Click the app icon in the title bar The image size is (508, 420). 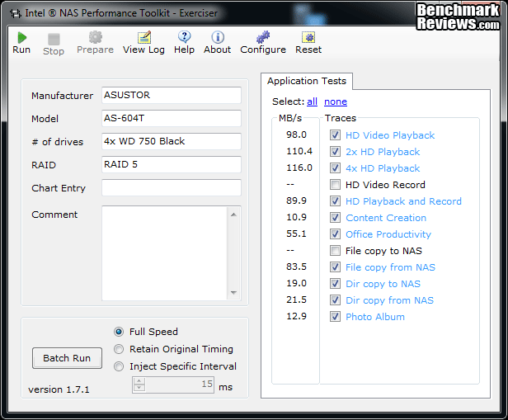pos(15,13)
